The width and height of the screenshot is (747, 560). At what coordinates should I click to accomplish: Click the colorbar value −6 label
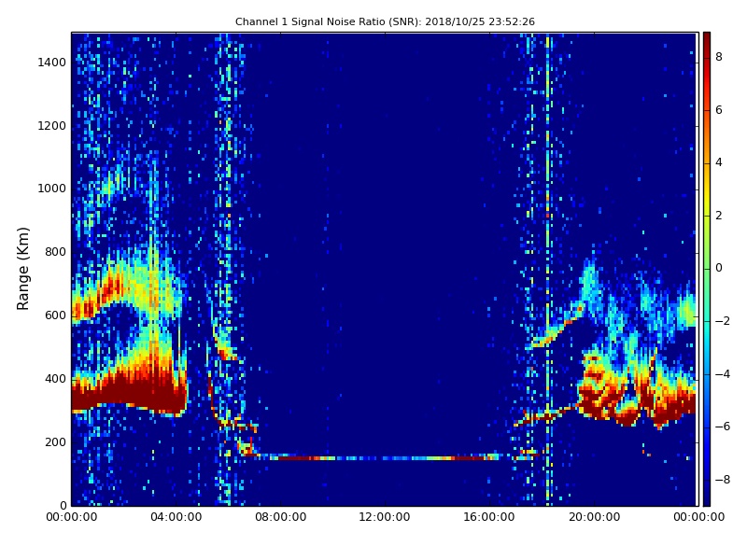pos(723,427)
